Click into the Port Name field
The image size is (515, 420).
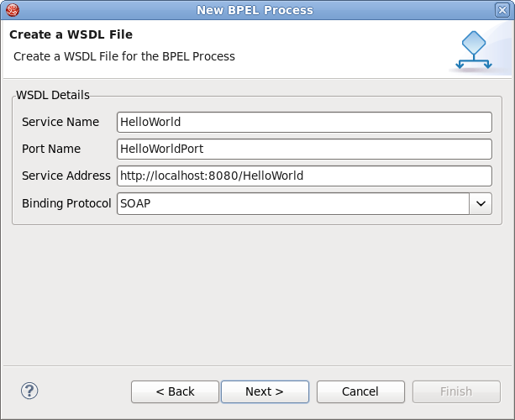click(304, 149)
